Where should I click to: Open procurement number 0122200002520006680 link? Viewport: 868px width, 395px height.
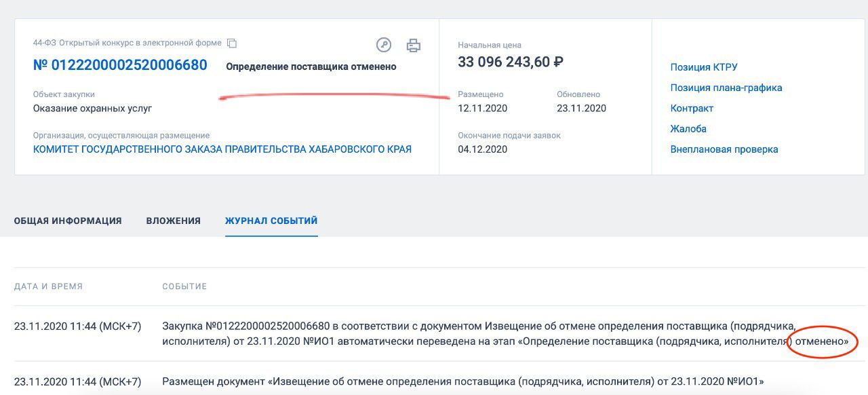click(120, 66)
